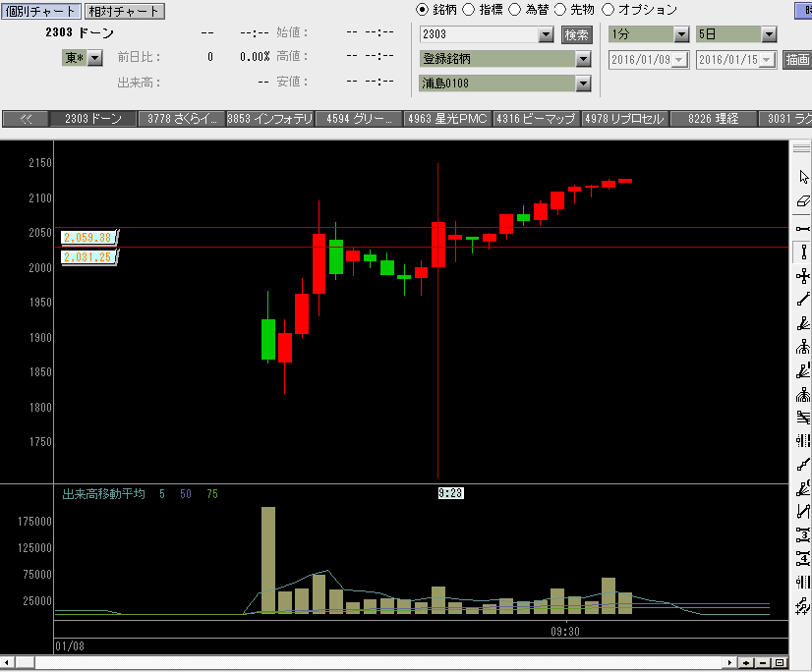Switch to the 相対チャート tab

(x=124, y=11)
